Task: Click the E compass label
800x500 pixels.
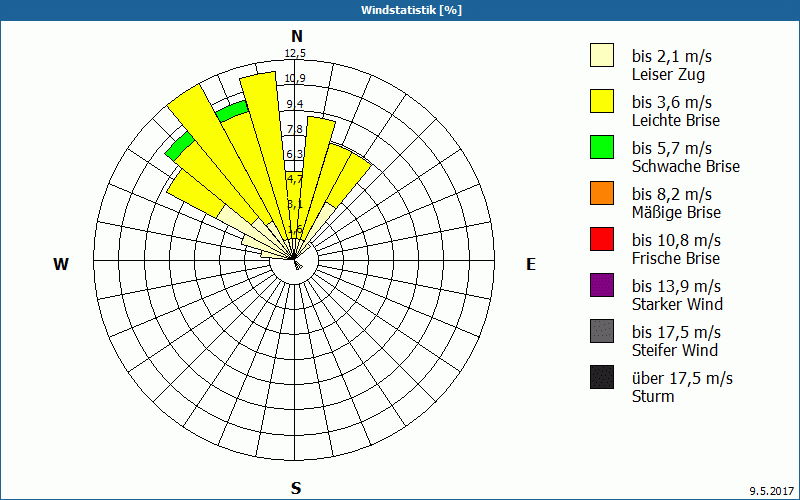Action: (x=531, y=264)
